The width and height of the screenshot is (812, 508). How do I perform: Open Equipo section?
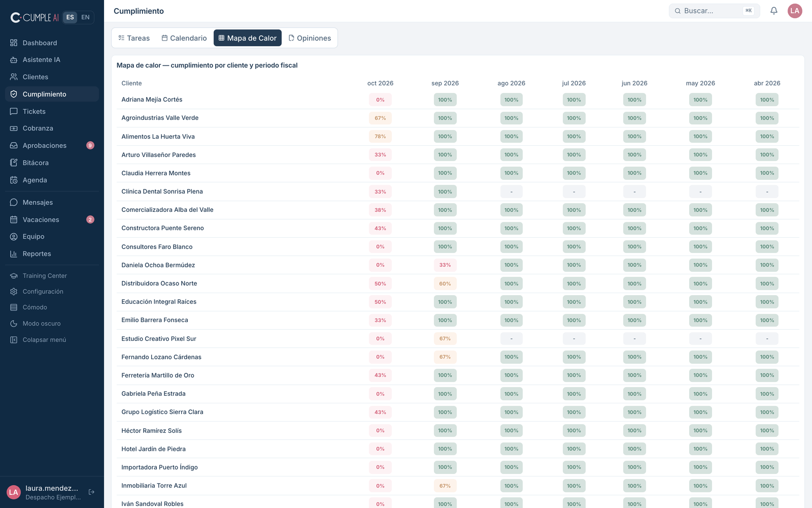pos(52,236)
